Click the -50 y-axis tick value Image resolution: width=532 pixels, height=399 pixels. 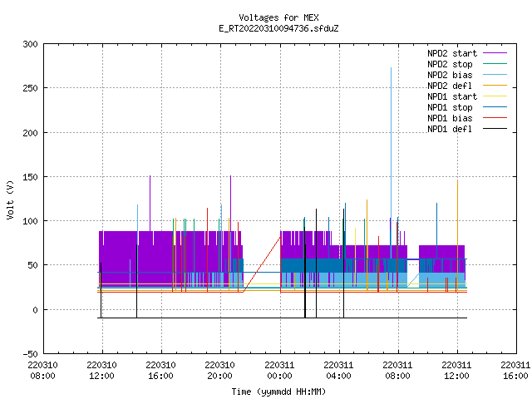[x=30, y=354]
